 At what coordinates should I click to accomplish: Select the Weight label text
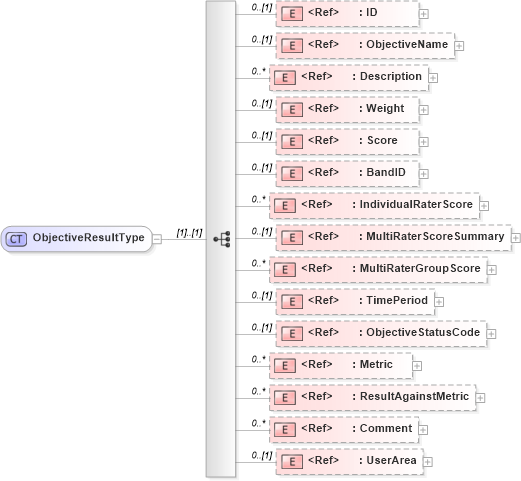[x=385, y=108]
